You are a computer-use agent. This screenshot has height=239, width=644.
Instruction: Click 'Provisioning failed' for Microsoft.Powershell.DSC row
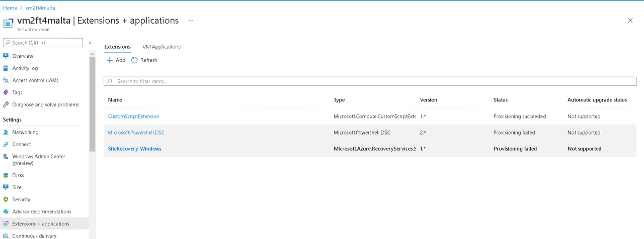(x=514, y=133)
